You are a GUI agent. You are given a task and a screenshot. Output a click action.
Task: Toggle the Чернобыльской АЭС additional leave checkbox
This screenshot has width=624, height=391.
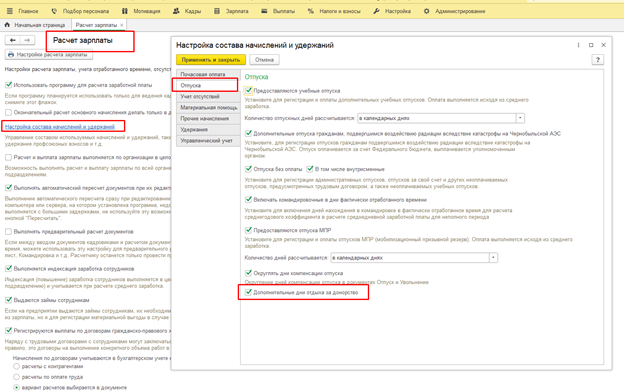coord(248,133)
